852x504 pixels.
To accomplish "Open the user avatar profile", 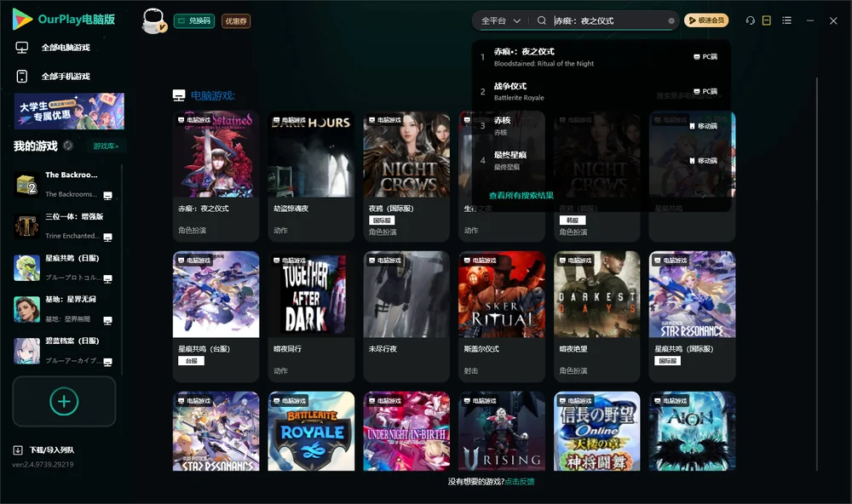I will [153, 20].
